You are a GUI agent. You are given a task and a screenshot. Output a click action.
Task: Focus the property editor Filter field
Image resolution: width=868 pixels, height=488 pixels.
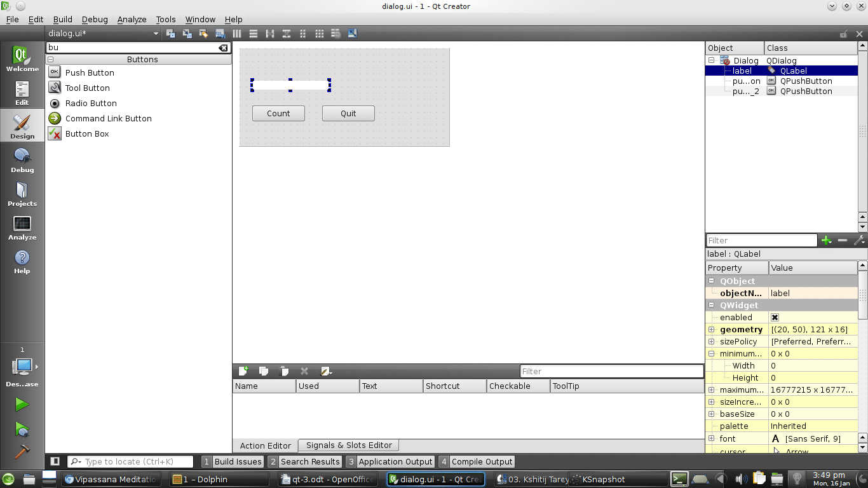coord(761,240)
